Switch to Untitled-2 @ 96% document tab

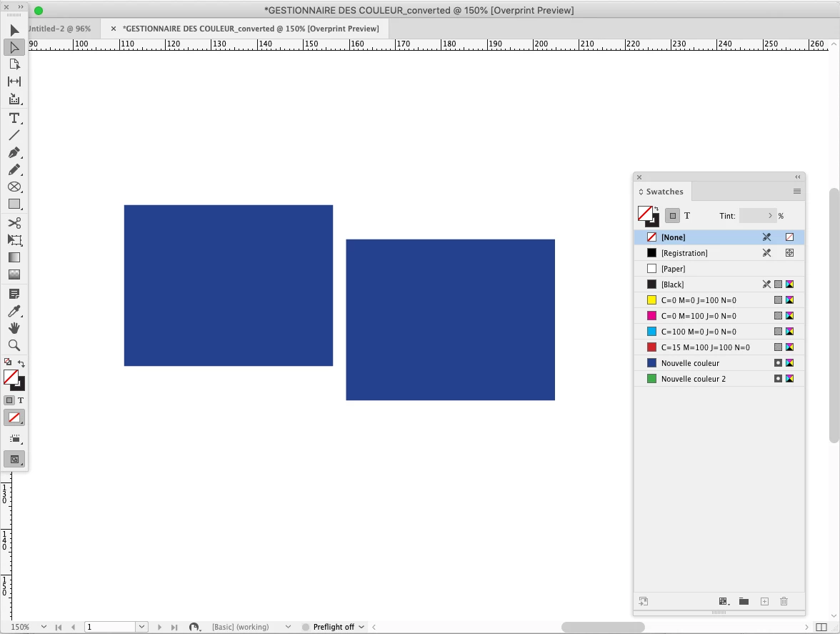click(x=59, y=29)
